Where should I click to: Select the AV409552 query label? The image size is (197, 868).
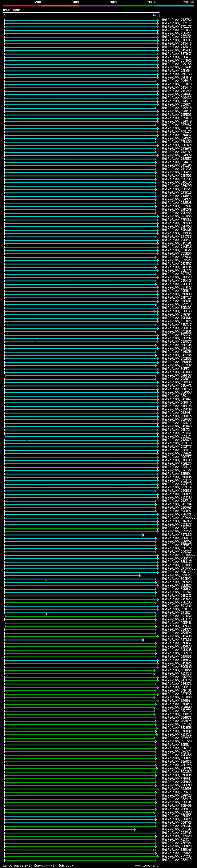tap(11, 10)
